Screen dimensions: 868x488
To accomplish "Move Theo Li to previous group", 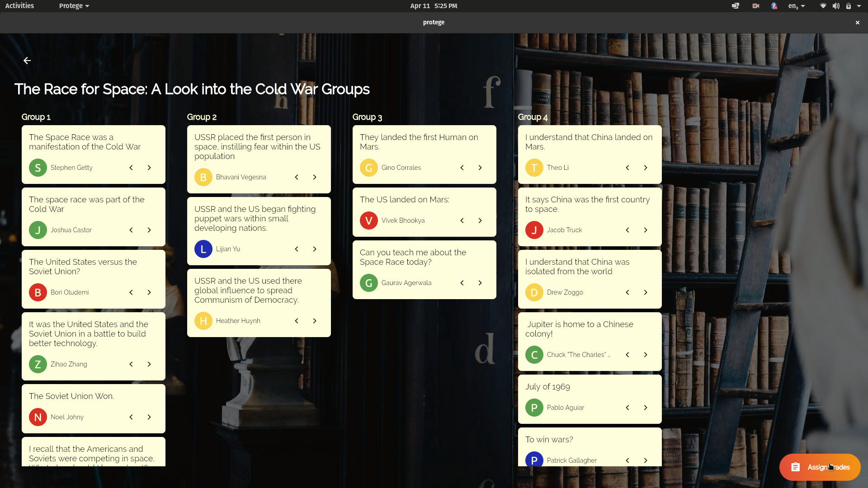I will click(x=627, y=168).
